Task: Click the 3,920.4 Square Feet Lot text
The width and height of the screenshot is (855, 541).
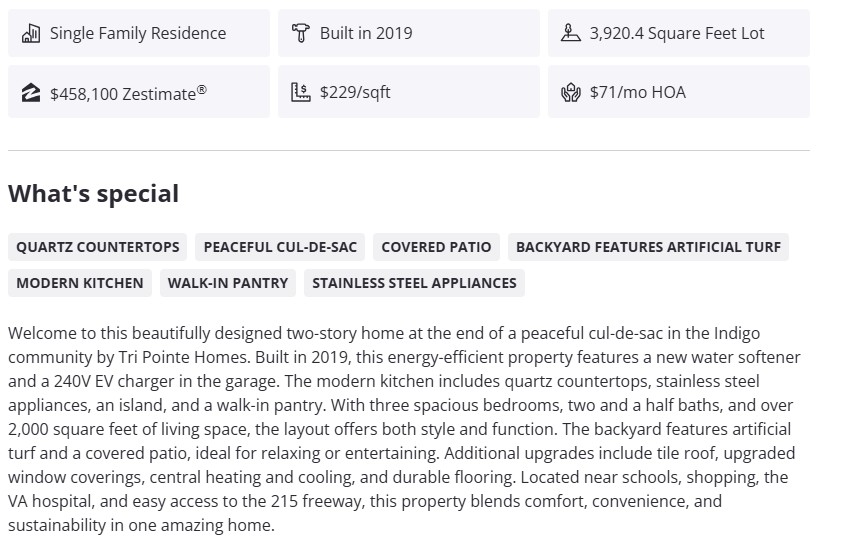Action: 677,33
